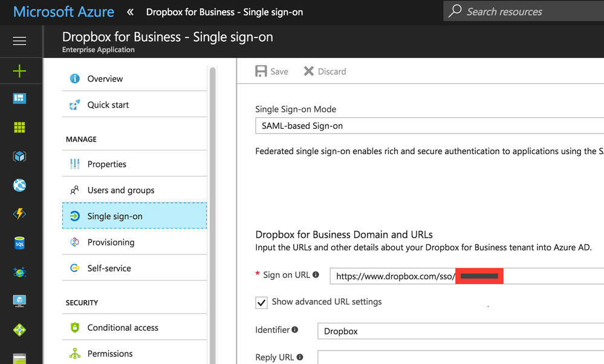Uncheck Show advanced URL settings

click(262, 302)
